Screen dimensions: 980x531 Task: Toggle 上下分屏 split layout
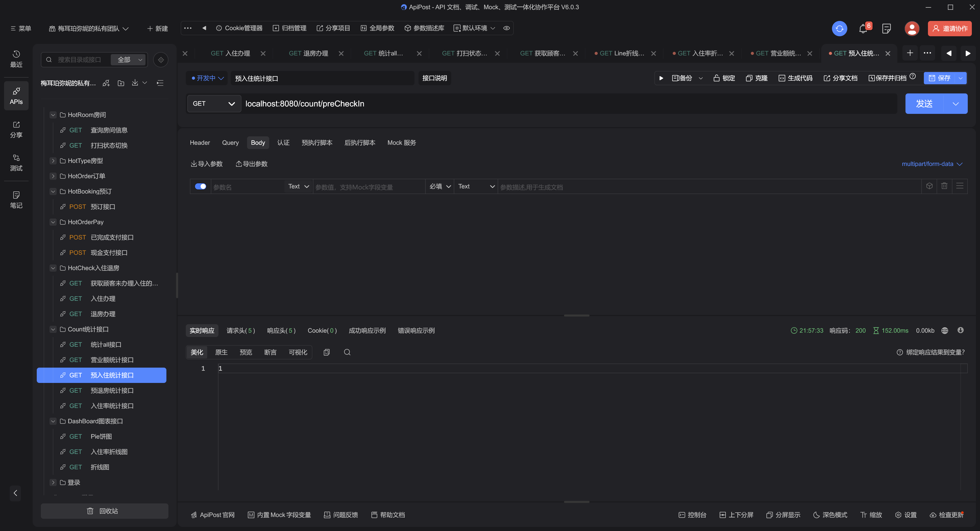tap(737, 515)
